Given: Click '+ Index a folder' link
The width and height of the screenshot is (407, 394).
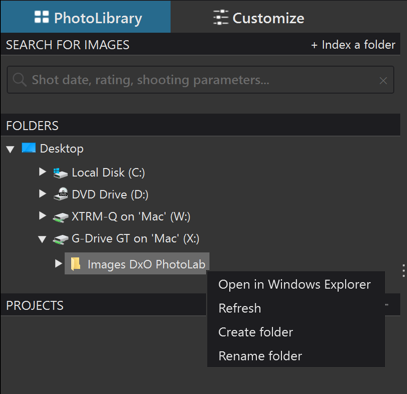Looking at the screenshot, I should (353, 45).
